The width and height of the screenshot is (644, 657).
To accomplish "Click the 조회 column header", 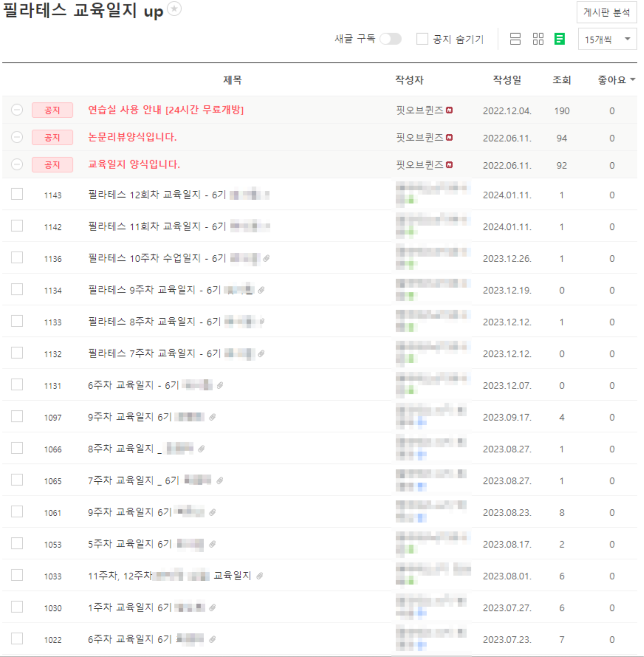I will pyautogui.click(x=562, y=80).
